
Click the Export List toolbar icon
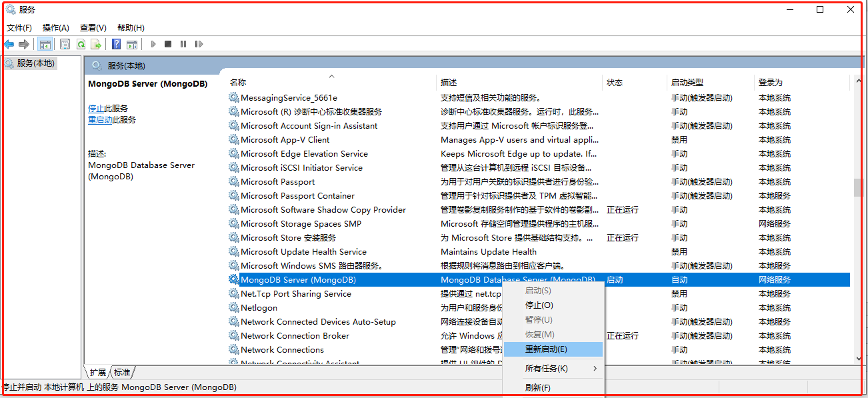pos(96,44)
